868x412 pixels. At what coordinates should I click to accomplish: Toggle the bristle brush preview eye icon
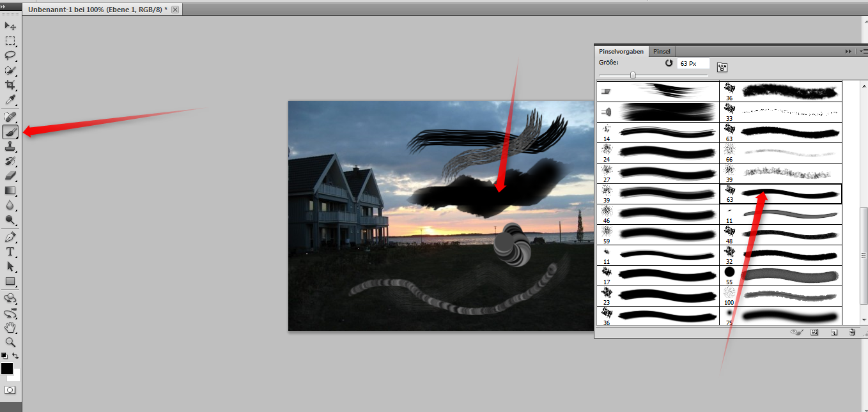796,332
